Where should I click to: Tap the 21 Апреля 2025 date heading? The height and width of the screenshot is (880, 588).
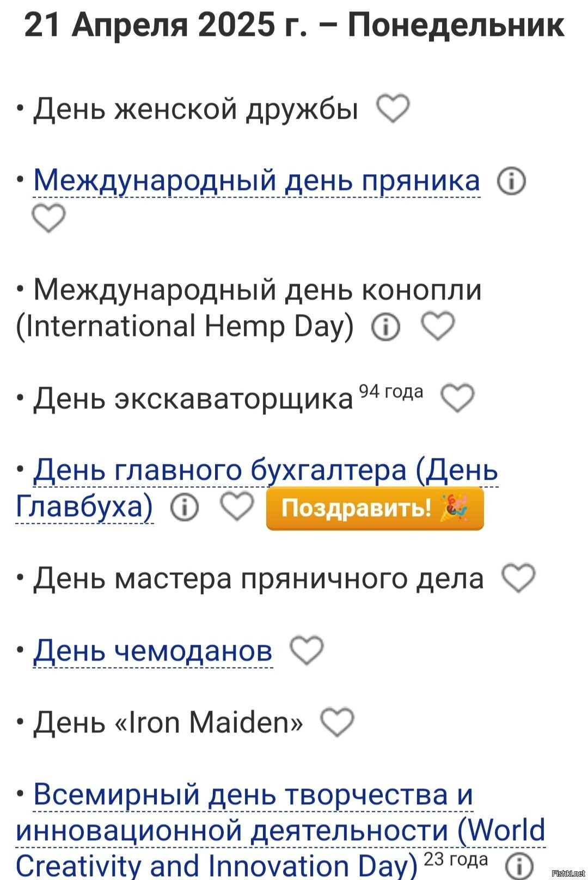294,25
